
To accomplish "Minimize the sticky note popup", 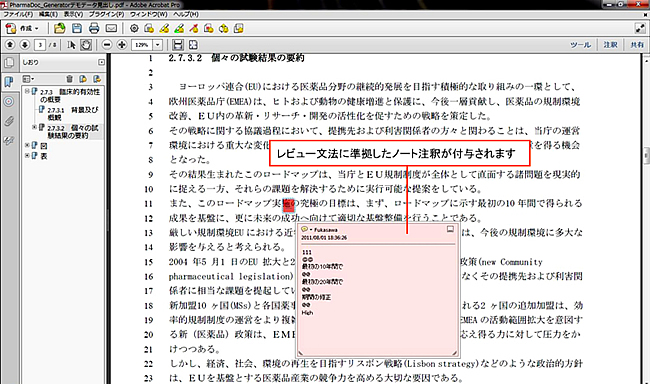I will 450,229.
